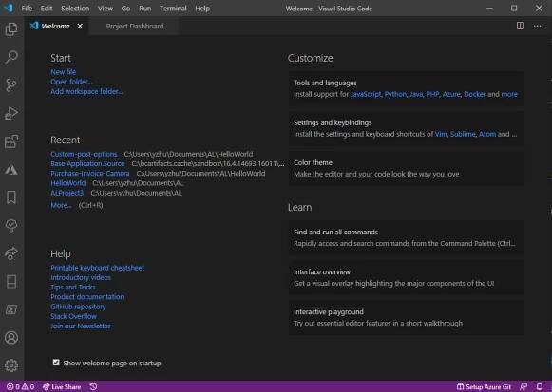Open the Go menu
The width and height of the screenshot is (552, 392).
[125, 9]
